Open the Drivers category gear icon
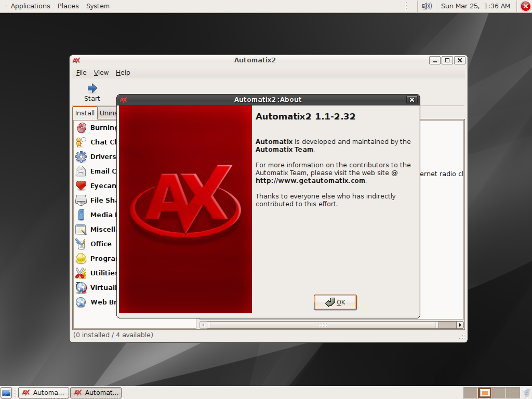Viewport: 532px width, 399px height. point(81,157)
